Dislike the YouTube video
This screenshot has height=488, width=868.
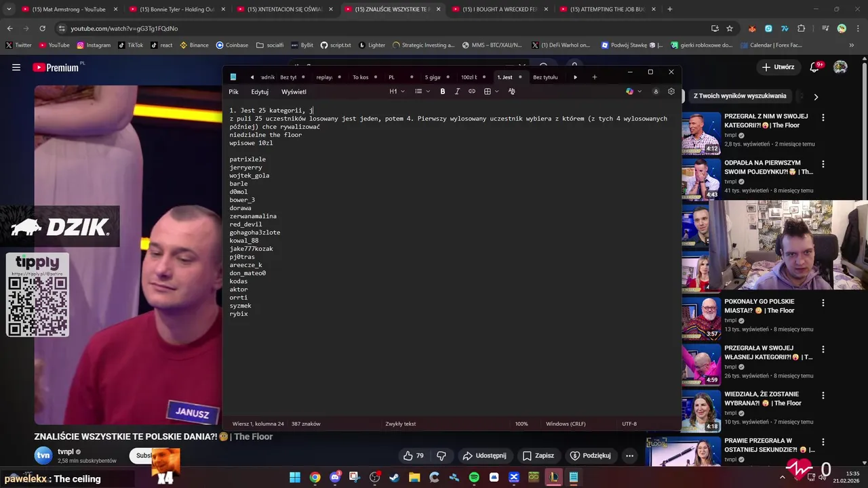point(441,455)
